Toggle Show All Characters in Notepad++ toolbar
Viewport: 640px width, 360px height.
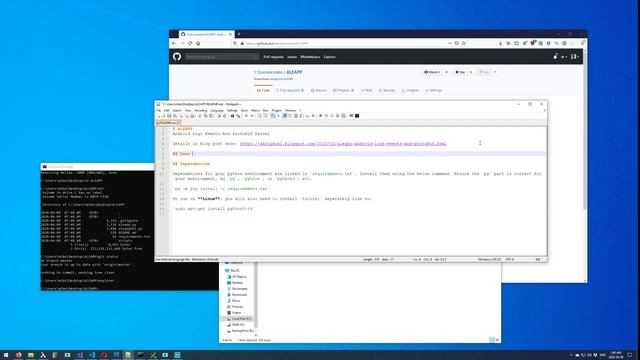click(278, 116)
